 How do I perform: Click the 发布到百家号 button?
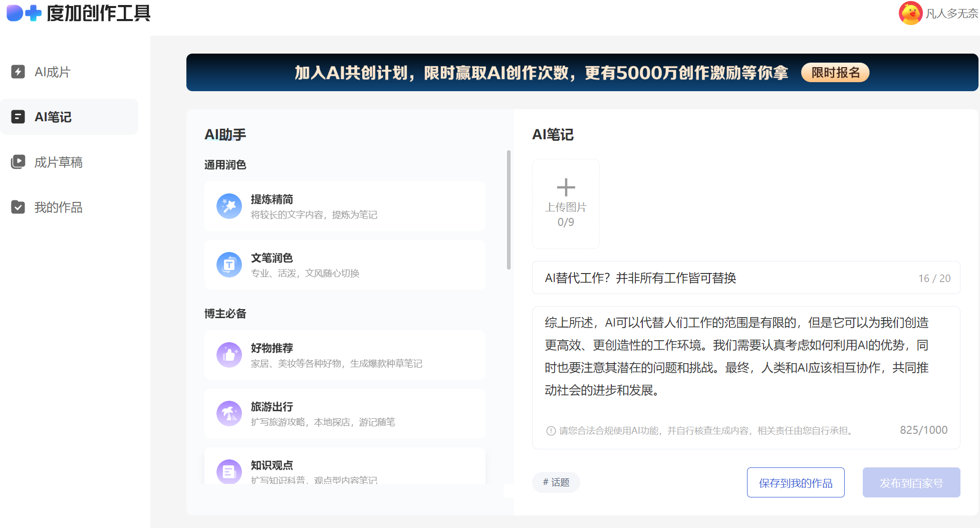[x=911, y=482]
